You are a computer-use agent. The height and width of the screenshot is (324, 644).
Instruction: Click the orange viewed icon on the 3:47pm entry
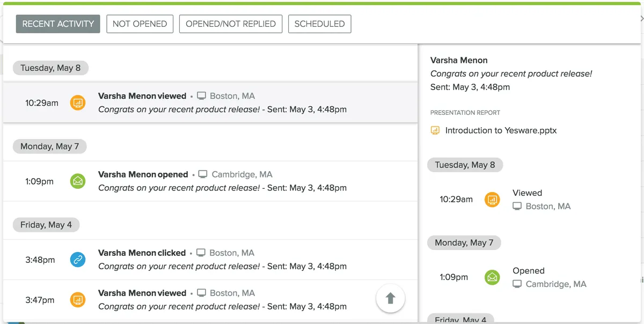coord(78,300)
